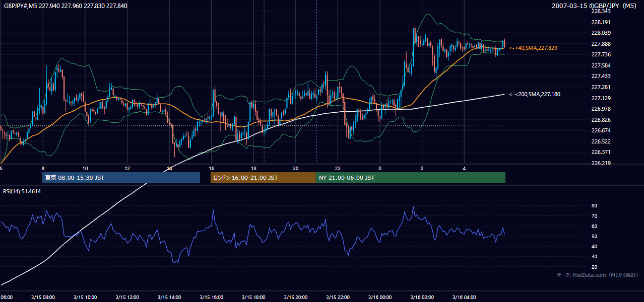
Task: Click price level 227.584 on the axis
Action: pos(601,65)
